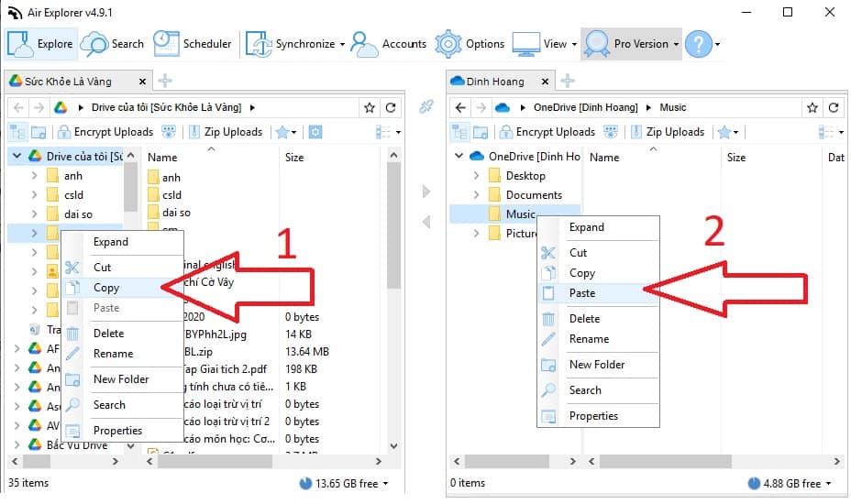Open the 13.65 GB free dropdown
This screenshot has height=504, width=851.
tap(344, 483)
